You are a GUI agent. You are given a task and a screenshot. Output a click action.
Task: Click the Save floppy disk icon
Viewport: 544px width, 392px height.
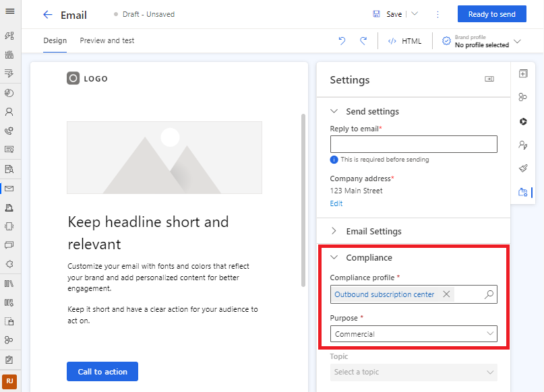376,14
